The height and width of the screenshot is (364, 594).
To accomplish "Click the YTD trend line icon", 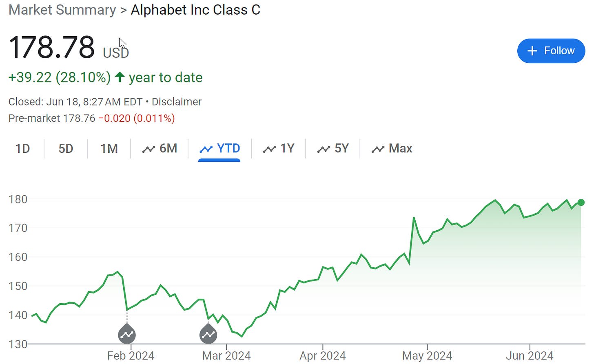I will 206,149.
